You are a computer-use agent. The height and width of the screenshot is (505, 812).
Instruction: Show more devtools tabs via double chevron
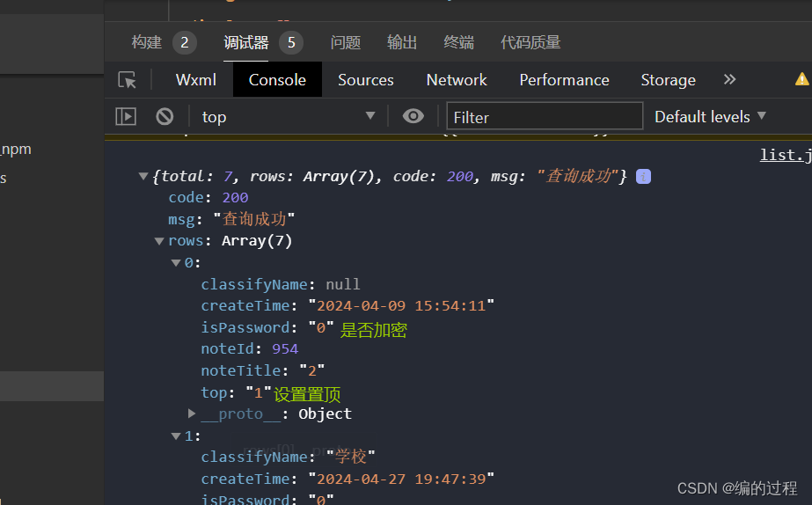tap(729, 79)
